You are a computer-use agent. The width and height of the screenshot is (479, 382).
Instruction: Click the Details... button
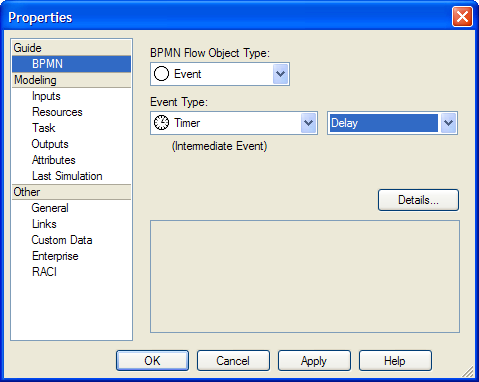pos(418,200)
